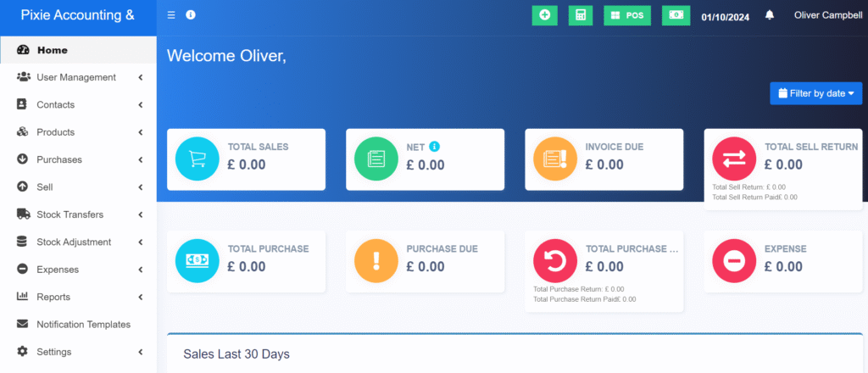Image resolution: width=868 pixels, height=373 pixels.
Task: Click the info icon next to Net
Action: click(435, 147)
